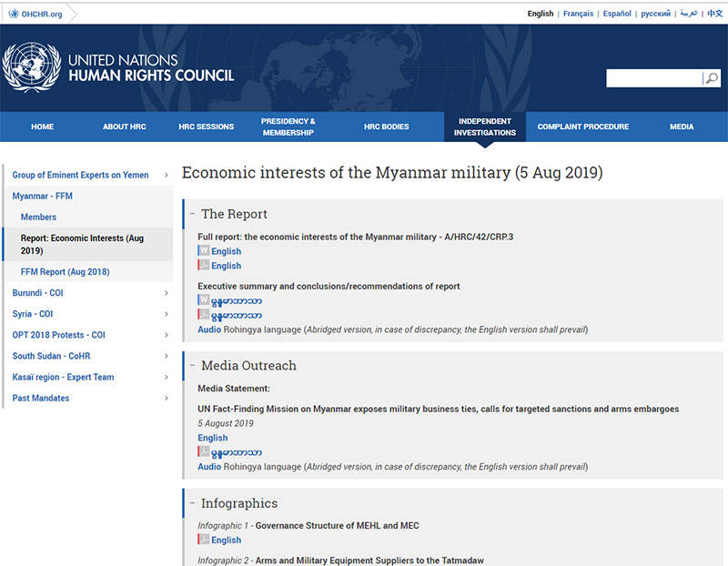Open English media statement link
Screen dimensions: 728x566
click(213, 438)
